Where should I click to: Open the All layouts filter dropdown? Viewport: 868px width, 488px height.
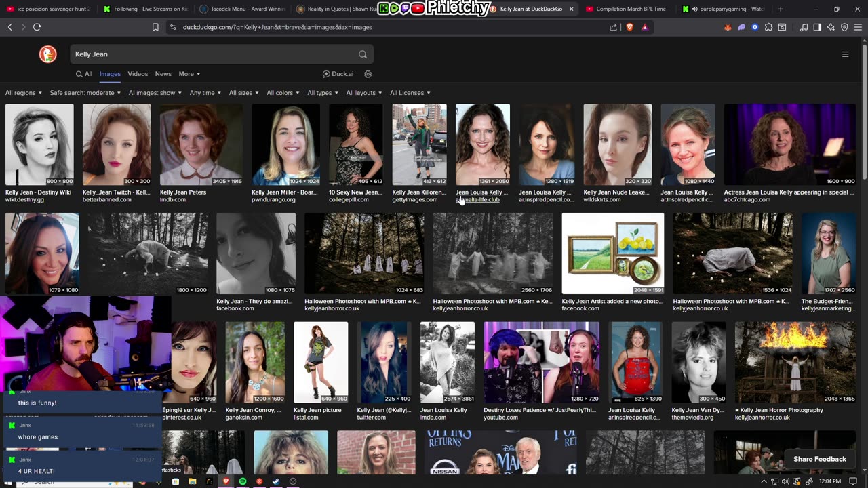pyautogui.click(x=364, y=93)
